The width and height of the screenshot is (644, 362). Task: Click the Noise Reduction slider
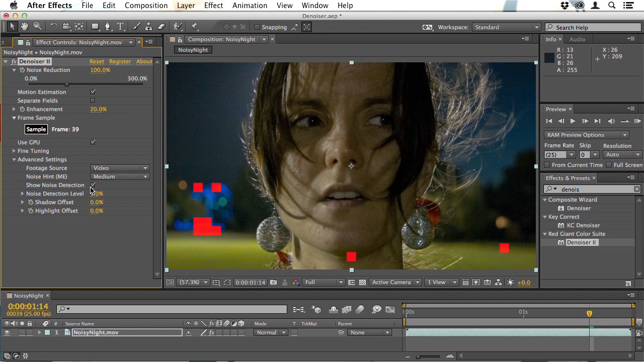pos(67,84)
